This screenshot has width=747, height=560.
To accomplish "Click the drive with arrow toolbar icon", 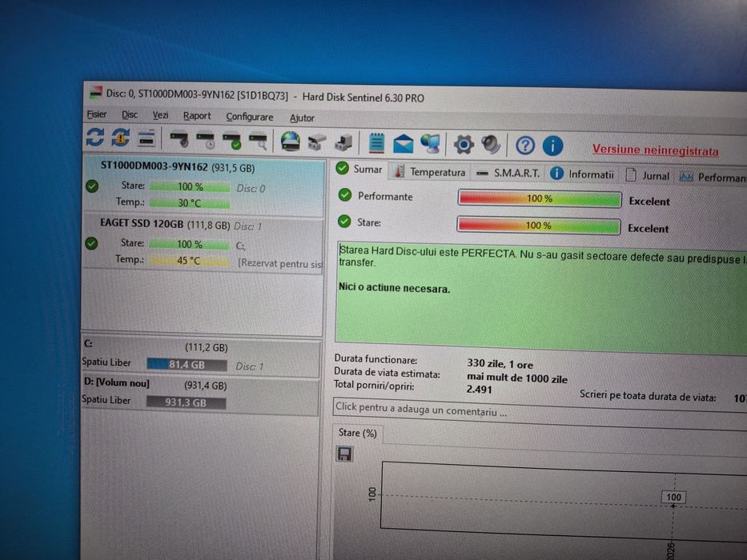I will tap(343, 143).
